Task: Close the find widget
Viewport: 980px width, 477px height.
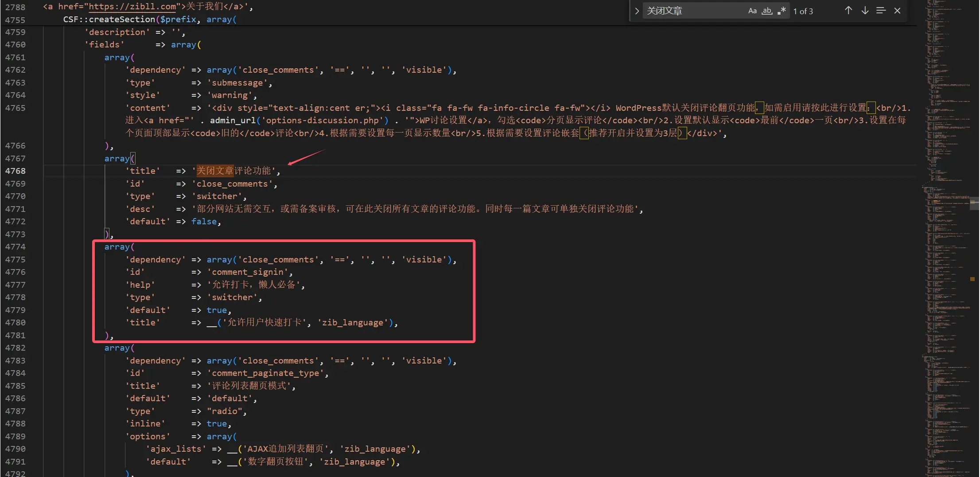Action: 897,11
